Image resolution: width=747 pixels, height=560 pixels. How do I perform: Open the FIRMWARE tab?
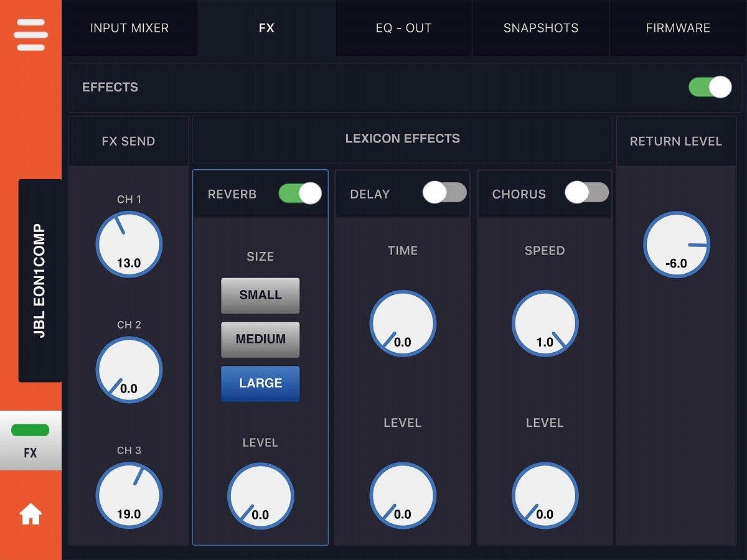click(678, 28)
